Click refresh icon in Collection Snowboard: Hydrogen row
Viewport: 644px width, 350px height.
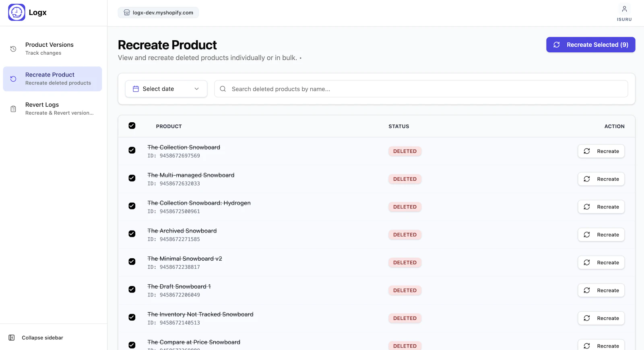point(587,207)
